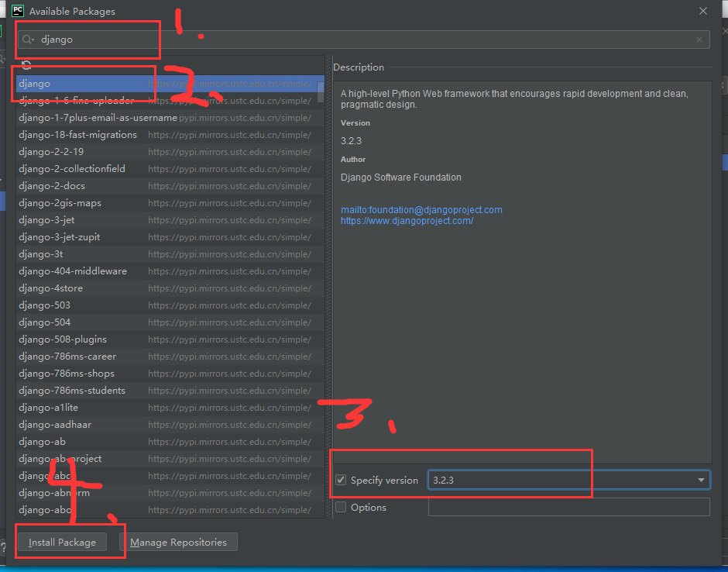Select the django-a1lite package
Screen dimensions: 728x572
click(170, 408)
